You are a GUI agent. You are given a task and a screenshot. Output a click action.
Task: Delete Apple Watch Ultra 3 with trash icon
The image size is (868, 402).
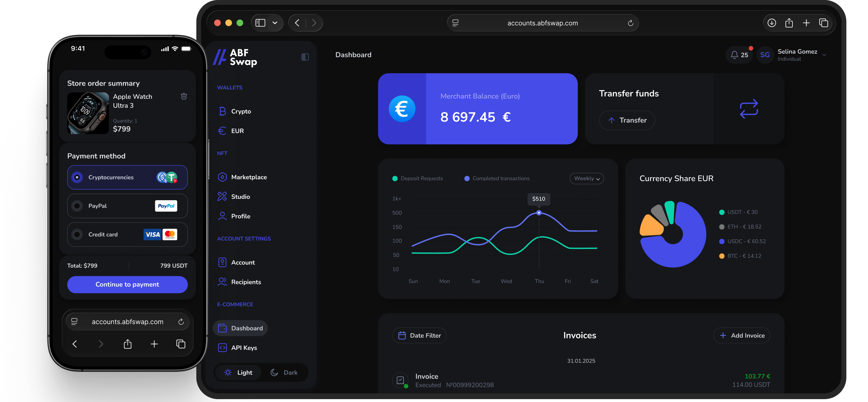coord(184,96)
